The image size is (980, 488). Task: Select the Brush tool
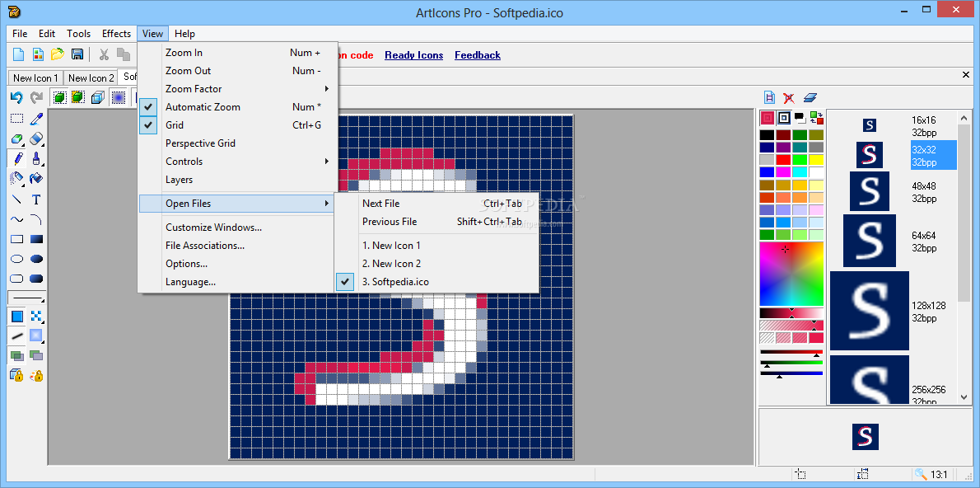click(x=36, y=158)
